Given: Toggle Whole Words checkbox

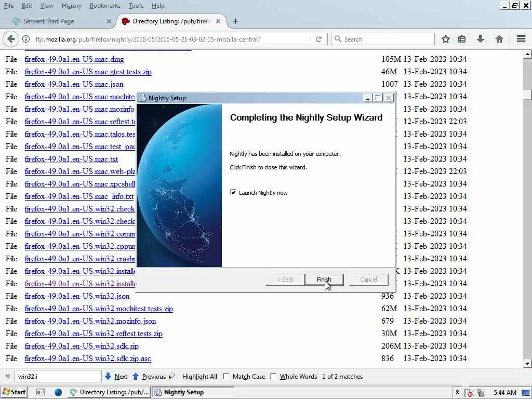Looking at the screenshot, I should pos(273,376).
